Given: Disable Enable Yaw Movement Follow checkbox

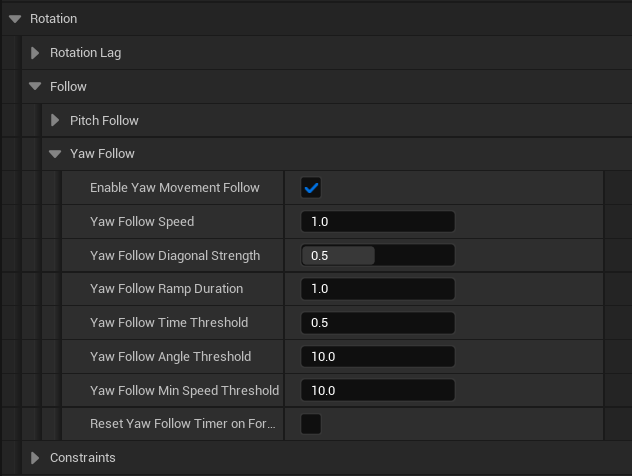Looking at the screenshot, I should [311, 188].
